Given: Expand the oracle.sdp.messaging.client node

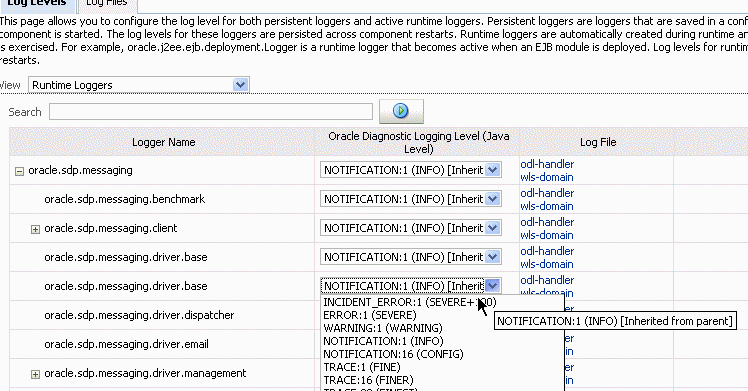Looking at the screenshot, I should 35,229.
